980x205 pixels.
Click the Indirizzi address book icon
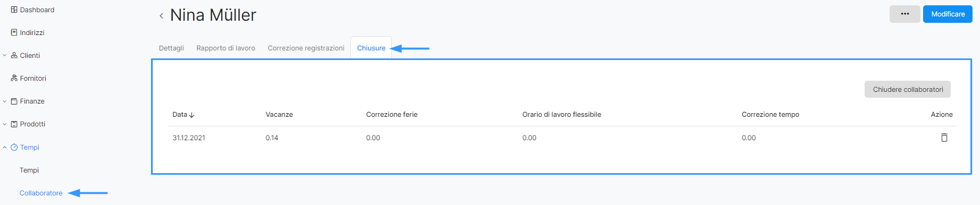(14, 32)
